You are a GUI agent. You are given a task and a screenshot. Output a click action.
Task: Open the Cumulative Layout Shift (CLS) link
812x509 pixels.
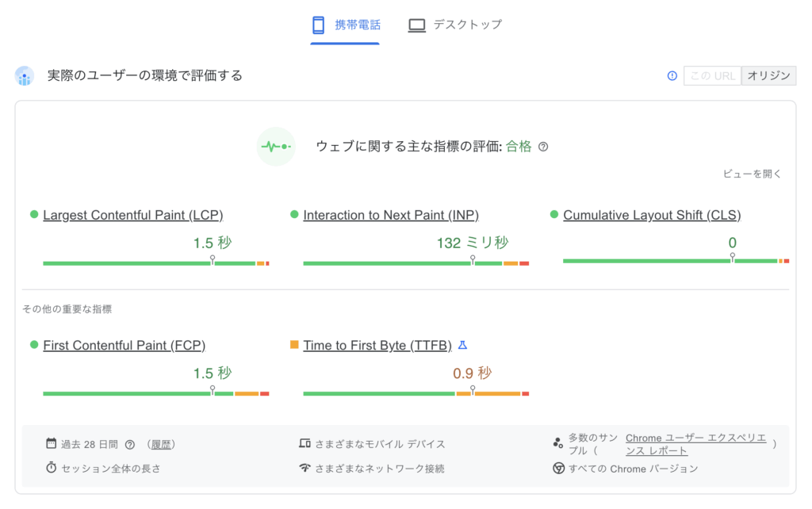(652, 215)
